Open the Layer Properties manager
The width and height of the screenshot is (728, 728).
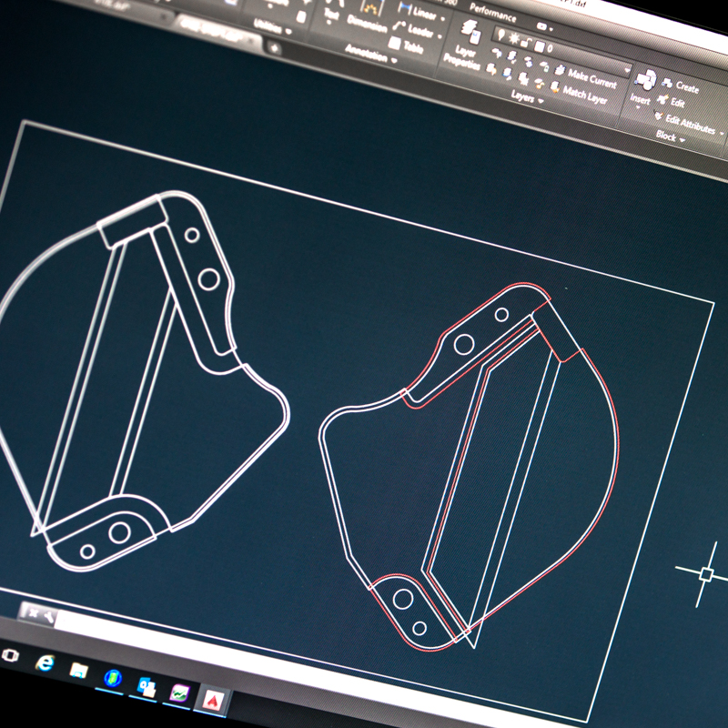pos(466,44)
